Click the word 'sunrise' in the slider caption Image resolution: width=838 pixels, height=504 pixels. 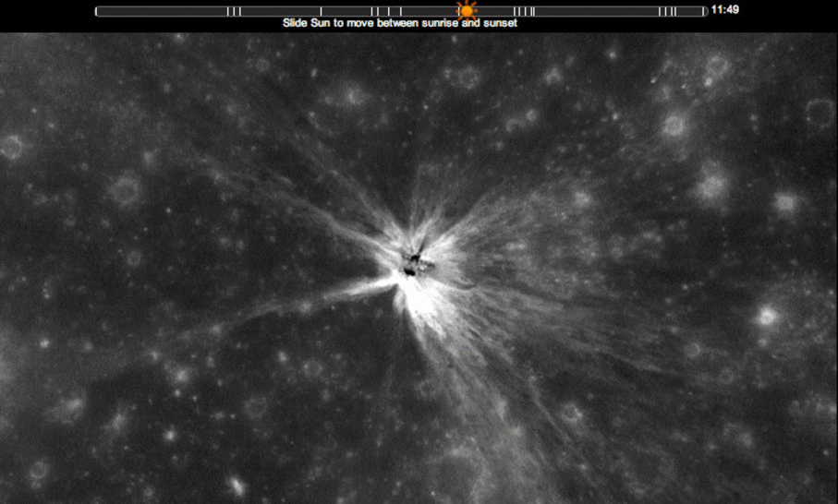[443, 23]
